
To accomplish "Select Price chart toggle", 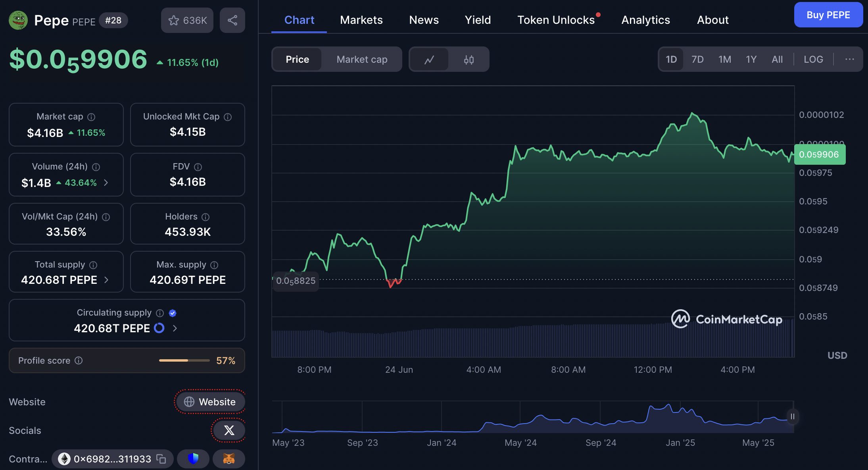I will [x=297, y=60].
